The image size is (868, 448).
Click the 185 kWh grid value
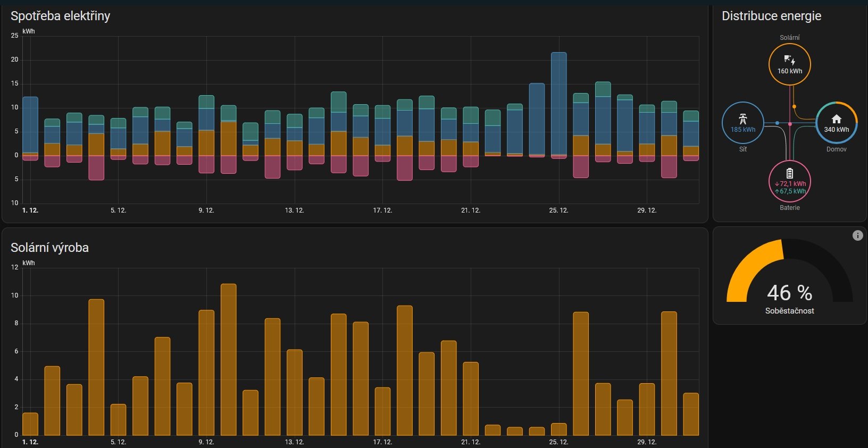742,130
